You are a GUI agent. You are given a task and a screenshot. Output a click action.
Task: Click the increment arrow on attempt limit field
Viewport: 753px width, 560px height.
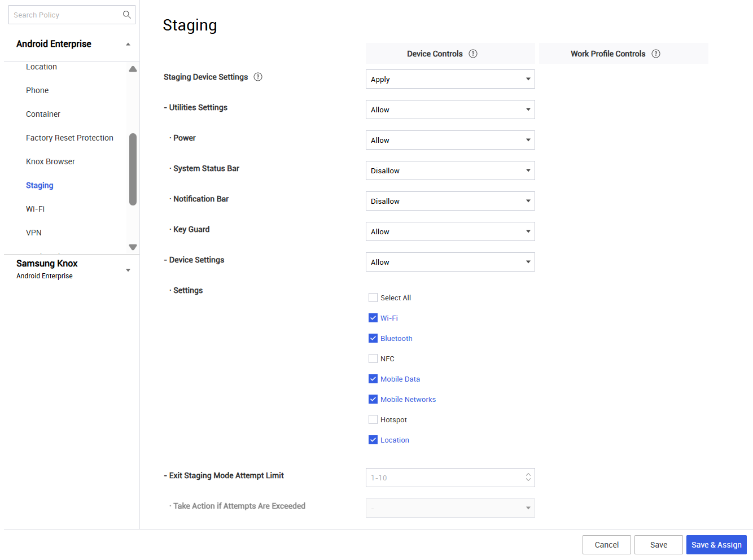coord(528,475)
